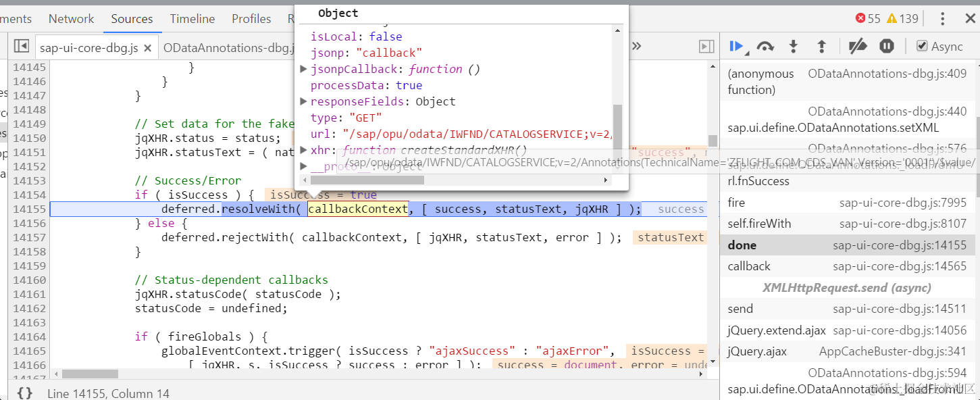Viewport: 980px width, 400px height.
Task: Set breakpoint on line number 14164
Action: click(x=29, y=336)
